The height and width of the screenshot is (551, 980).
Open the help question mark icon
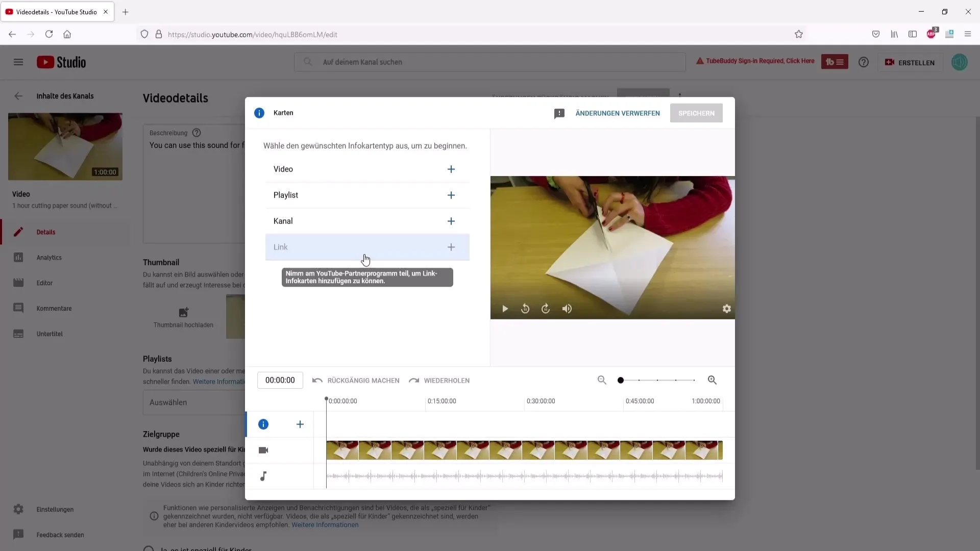(863, 62)
